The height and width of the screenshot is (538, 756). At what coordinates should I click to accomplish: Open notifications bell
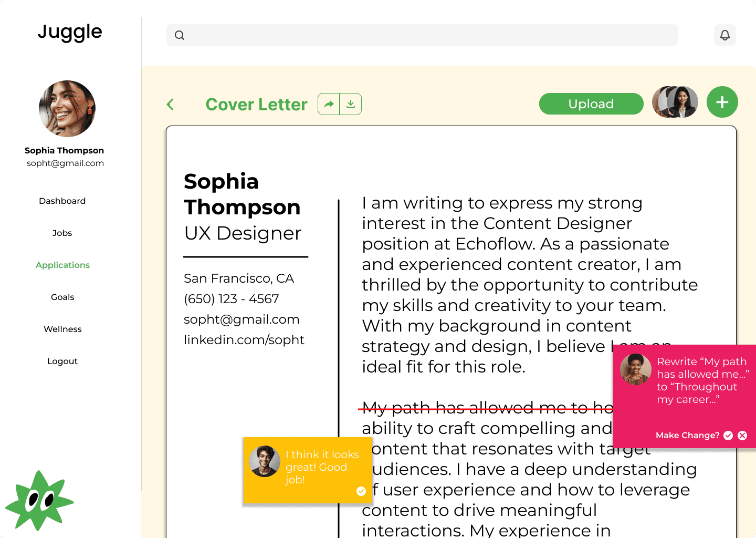pyautogui.click(x=725, y=35)
